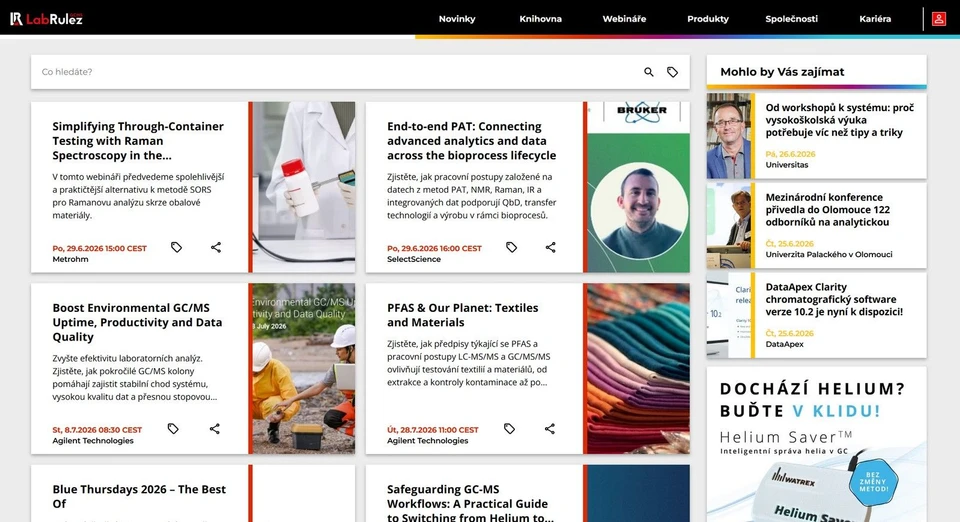This screenshot has height=522, width=960.
Task: Open the Kariéra menu item
Action: [x=875, y=19]
